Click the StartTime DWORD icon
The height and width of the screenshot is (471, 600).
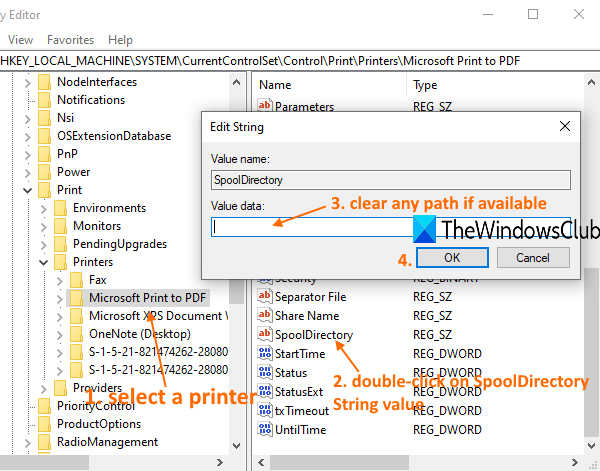(x=265, y=353)
